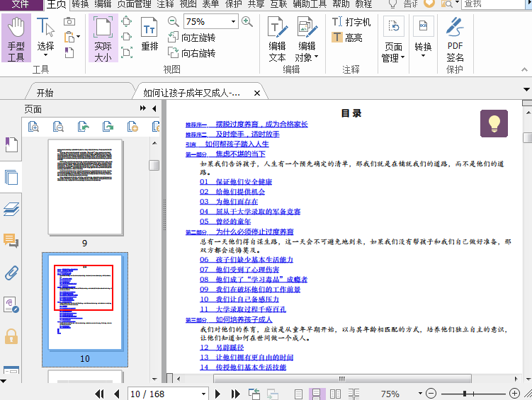Image resolution: width=532 pixels, height=400 pixels.
Task: Go to previous page button
Action: point(117,394)
